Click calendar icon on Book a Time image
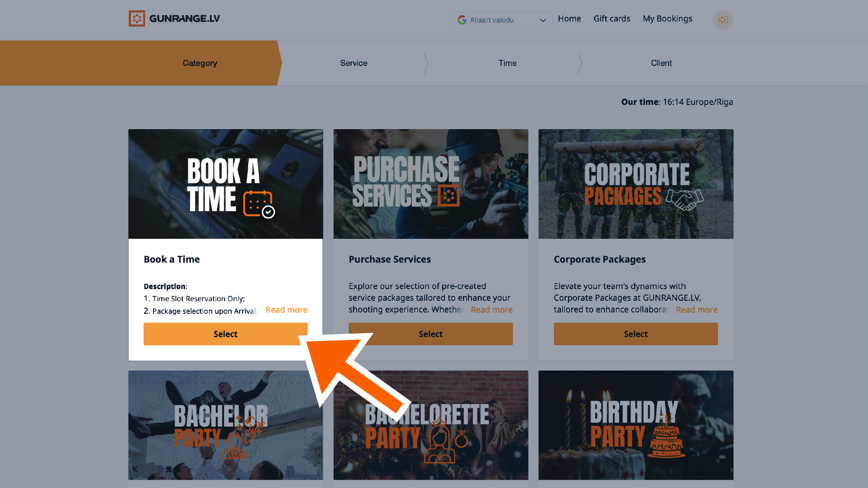Screen dimensions: 868x488 [259, 204]
